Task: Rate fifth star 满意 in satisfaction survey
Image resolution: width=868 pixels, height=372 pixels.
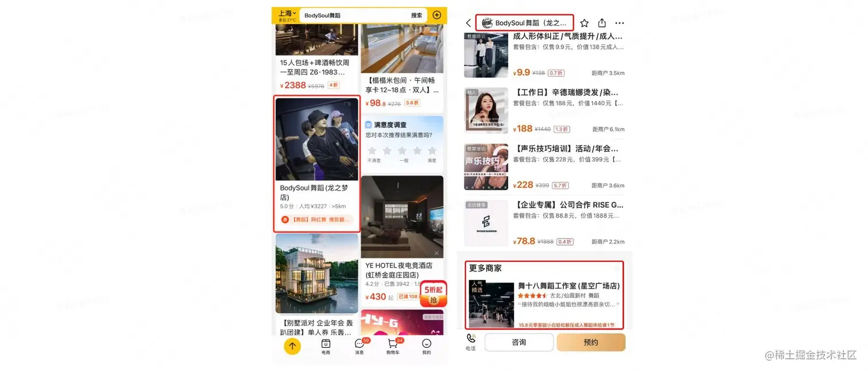Action: point(432,151)
